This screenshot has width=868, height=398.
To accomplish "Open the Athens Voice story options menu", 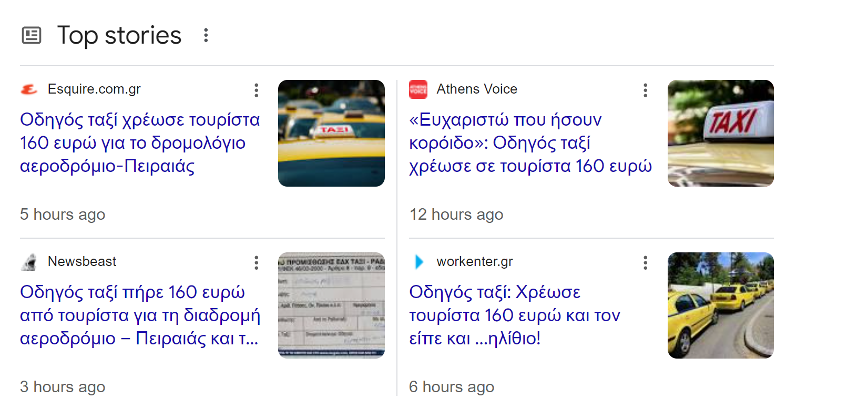I will pyautogui.click(x=645, y=90).
